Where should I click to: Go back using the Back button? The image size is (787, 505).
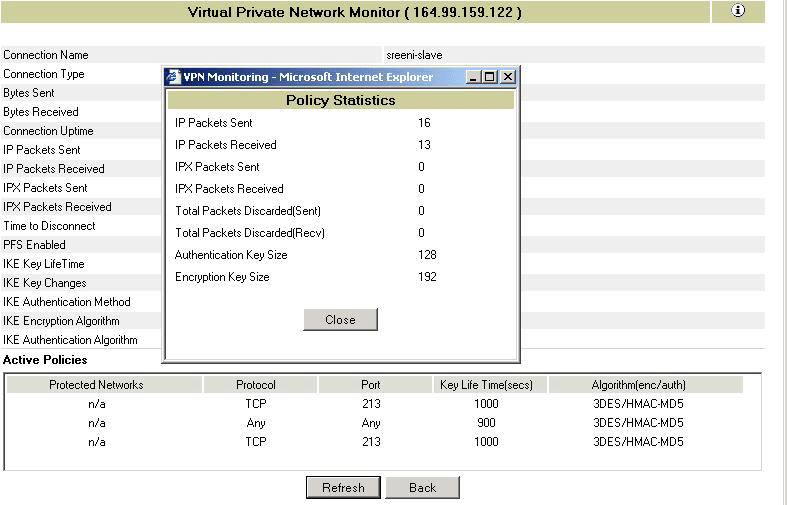point(422,487)
